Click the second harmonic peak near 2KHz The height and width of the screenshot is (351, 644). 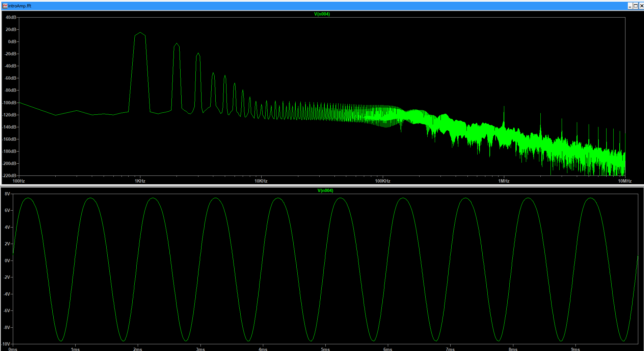[x=177, y=44]
